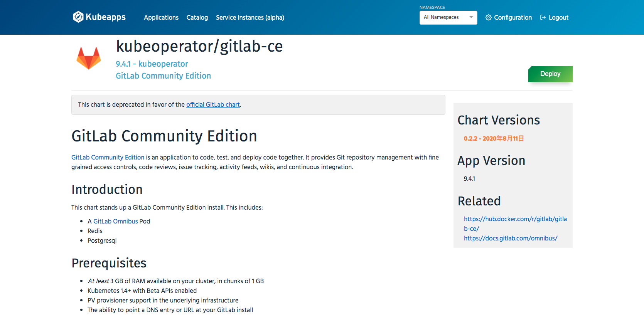644x326 pixels.
Task: Open the Configuration menu label
Action: tap(513, 17)
